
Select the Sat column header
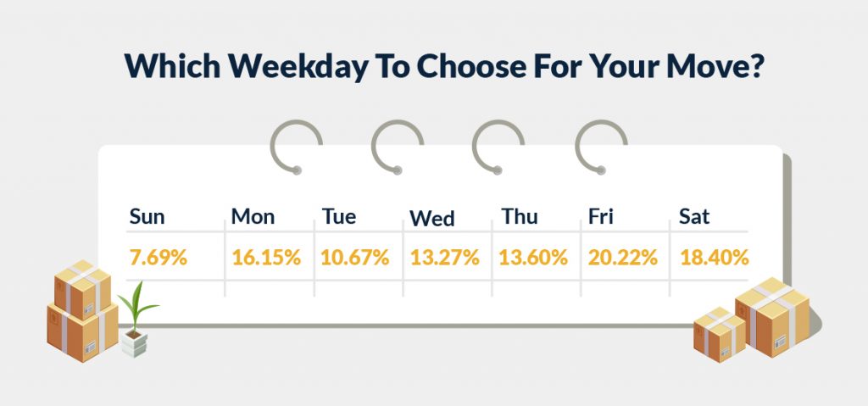[693, 216]
